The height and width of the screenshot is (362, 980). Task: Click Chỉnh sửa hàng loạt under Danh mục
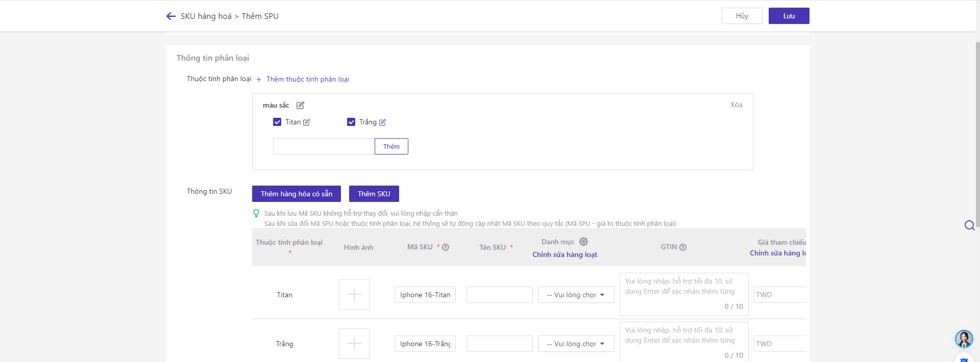coord(565,254)
